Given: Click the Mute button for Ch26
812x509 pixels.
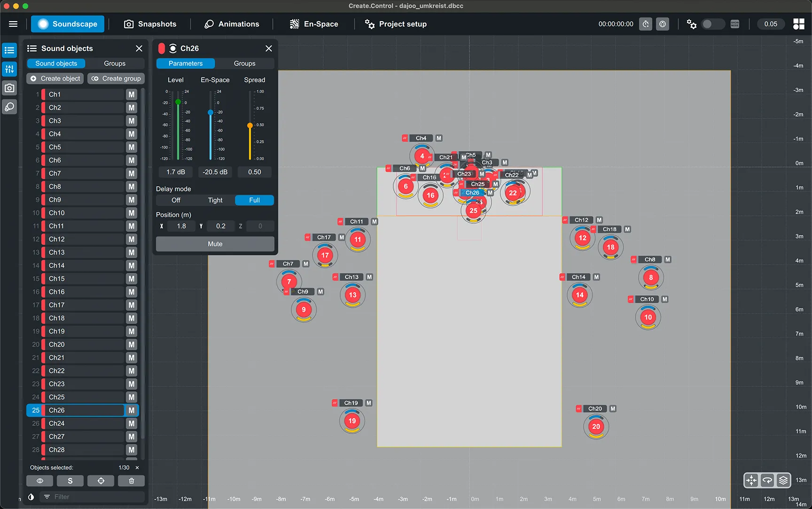Looking at the screenshot, I should tap(215, 244).
